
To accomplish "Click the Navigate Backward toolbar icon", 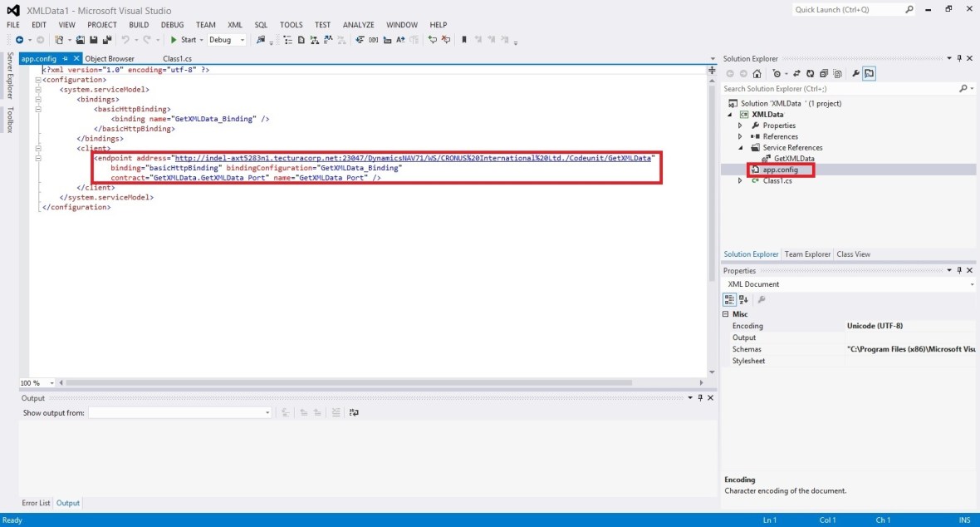I will tap(19, 39).
